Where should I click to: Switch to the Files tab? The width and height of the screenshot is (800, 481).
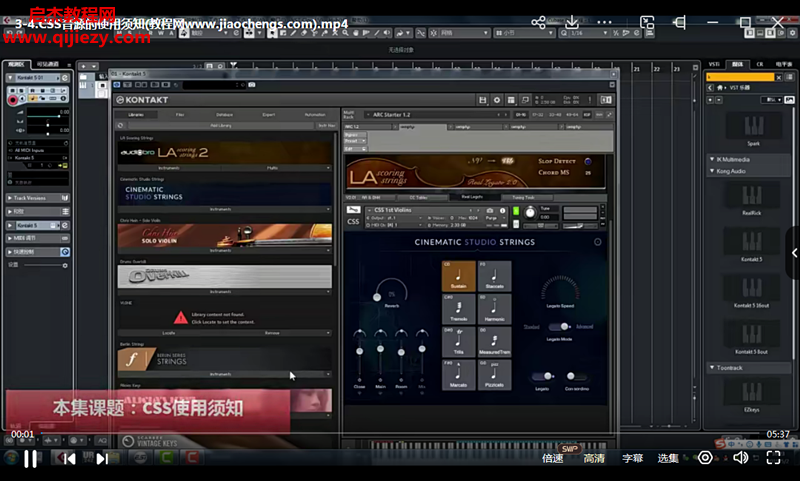180,115
